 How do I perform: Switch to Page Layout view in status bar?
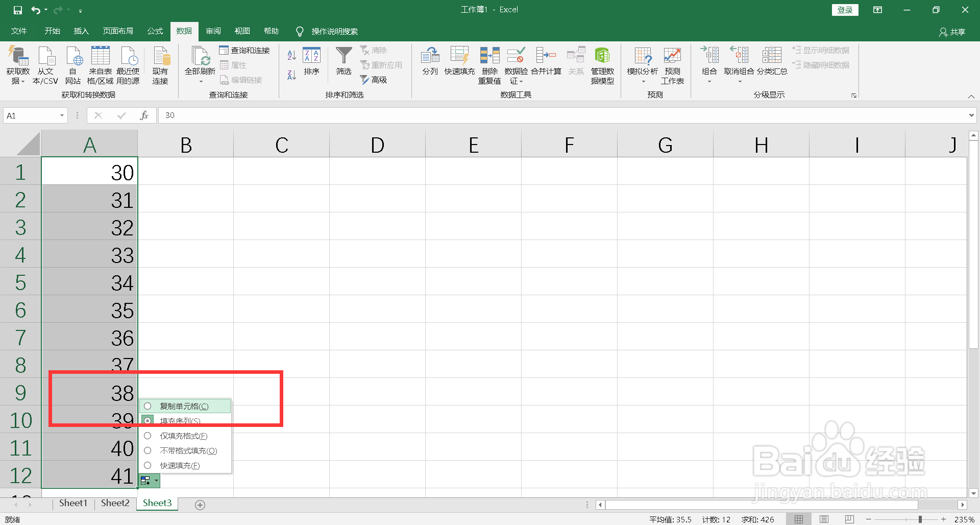pos(824,519)
